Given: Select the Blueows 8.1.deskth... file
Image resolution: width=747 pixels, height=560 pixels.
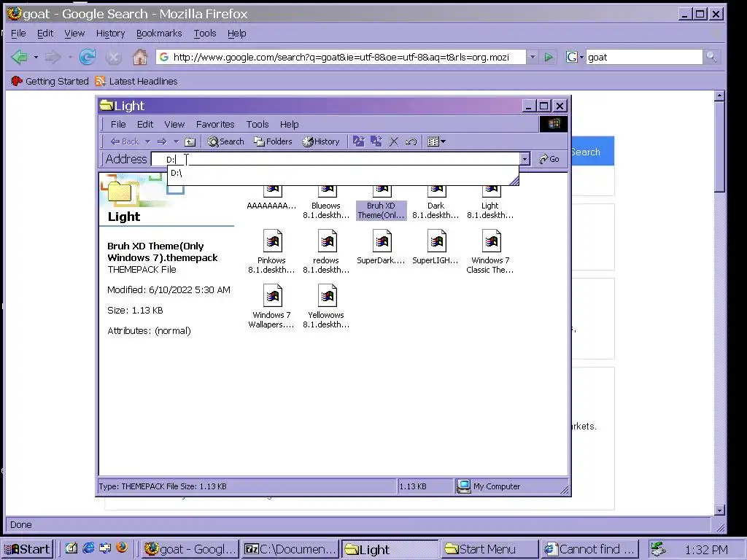Looking at the screenshot, I should [326, 203].
